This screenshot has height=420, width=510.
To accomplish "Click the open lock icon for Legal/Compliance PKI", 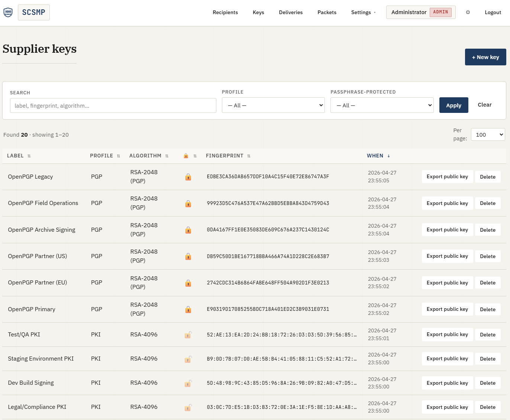I will tap(188, 407).
